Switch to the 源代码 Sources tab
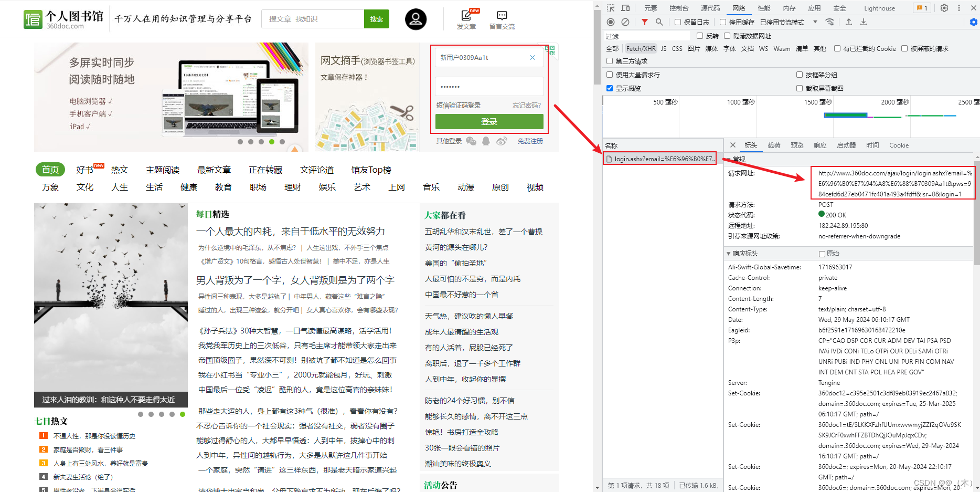The image size is (980, 492). (710, 8)
